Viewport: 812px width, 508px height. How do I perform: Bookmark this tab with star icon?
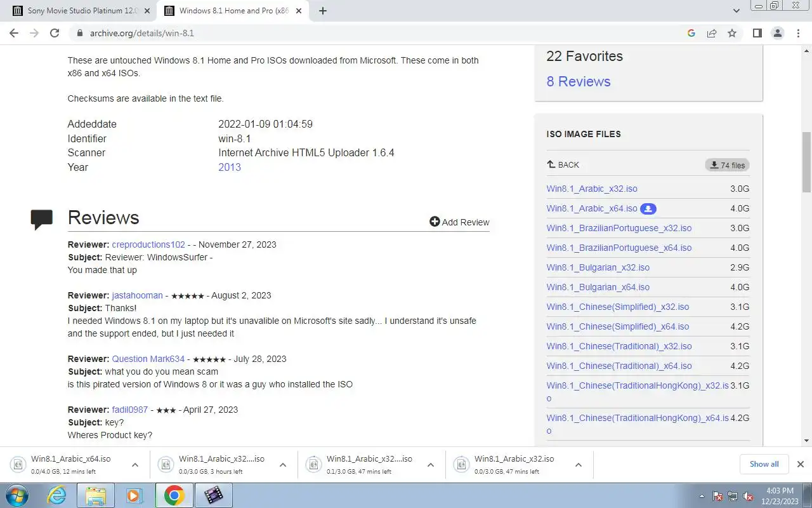click(x=732, y=33)
